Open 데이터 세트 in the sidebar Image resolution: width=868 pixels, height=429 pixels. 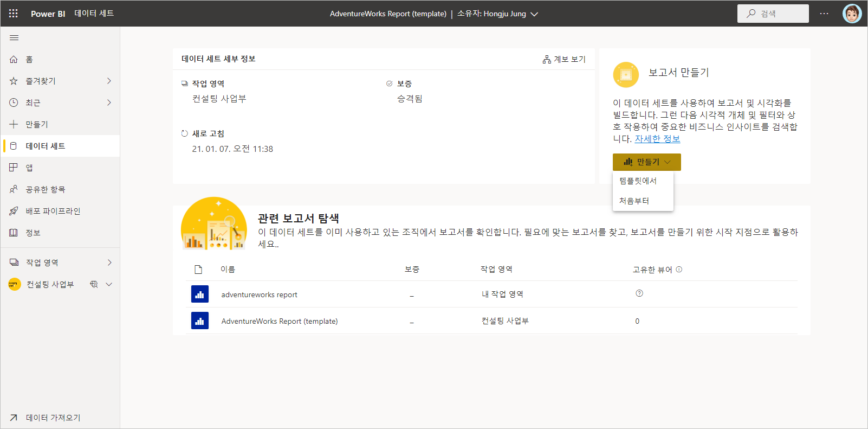tap(60, 146)
